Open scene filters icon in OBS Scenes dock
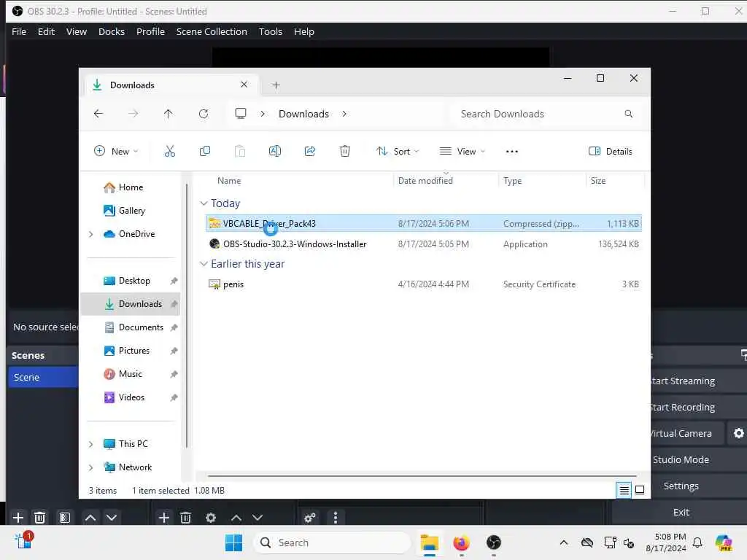747x560 pixels. (65, 518)
